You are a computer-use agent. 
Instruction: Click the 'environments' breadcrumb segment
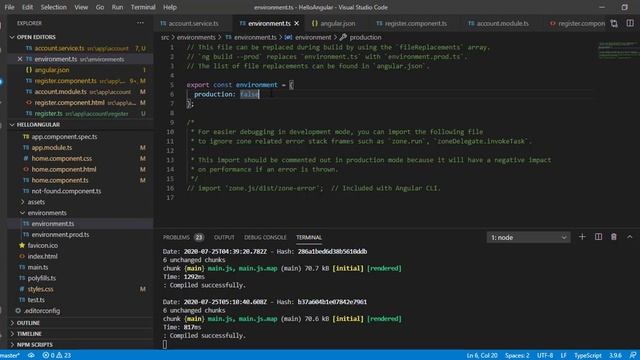tap(196, 37)
